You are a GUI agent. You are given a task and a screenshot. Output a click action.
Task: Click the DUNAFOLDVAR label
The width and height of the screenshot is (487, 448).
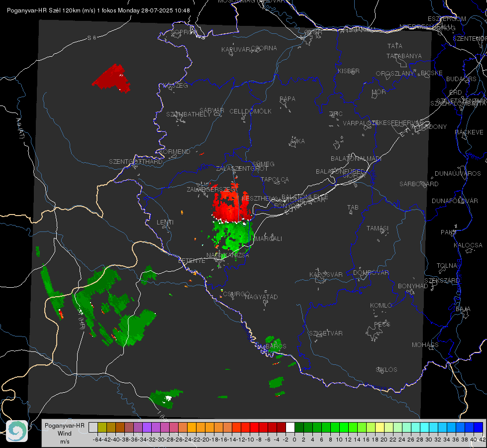(x=455, y=201)
